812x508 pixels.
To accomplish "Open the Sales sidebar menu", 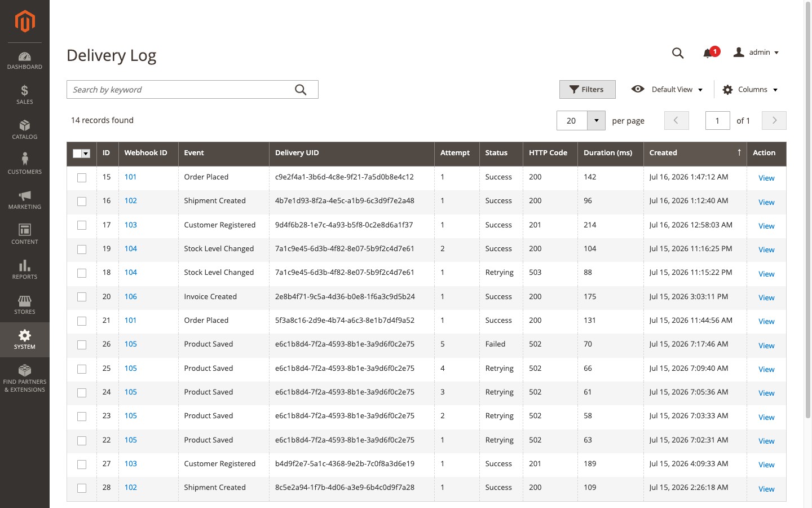I will pos(25,95).
